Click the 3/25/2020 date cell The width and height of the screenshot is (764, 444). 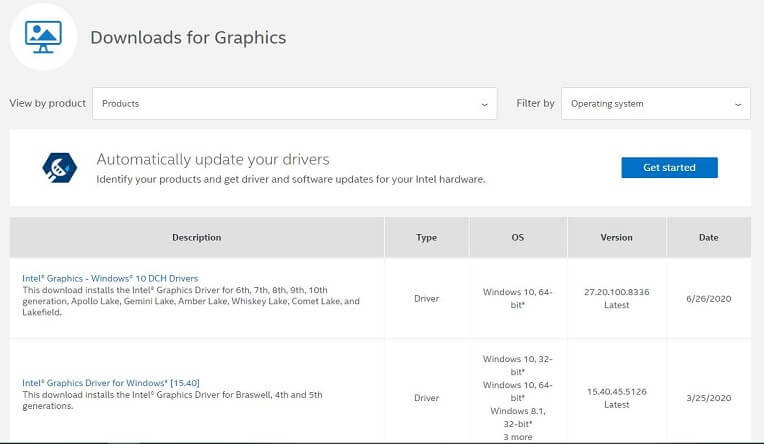pos(708,398)
